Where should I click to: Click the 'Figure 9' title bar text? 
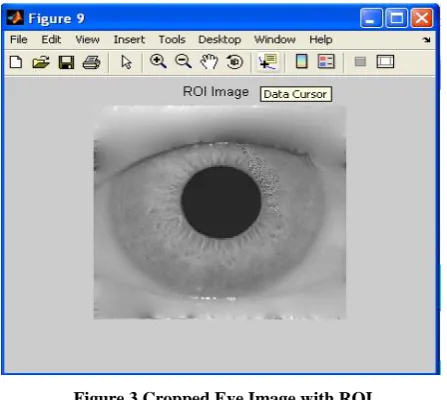(56, 18)
